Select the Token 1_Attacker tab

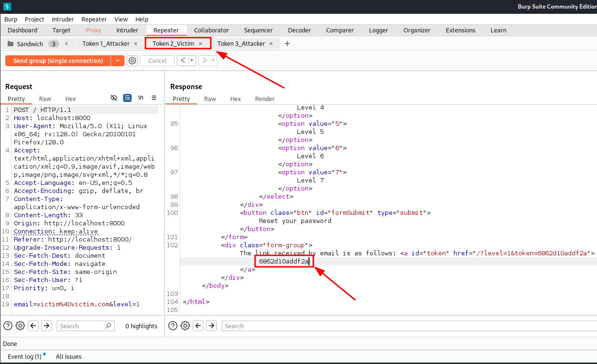(x=106, y=43)
